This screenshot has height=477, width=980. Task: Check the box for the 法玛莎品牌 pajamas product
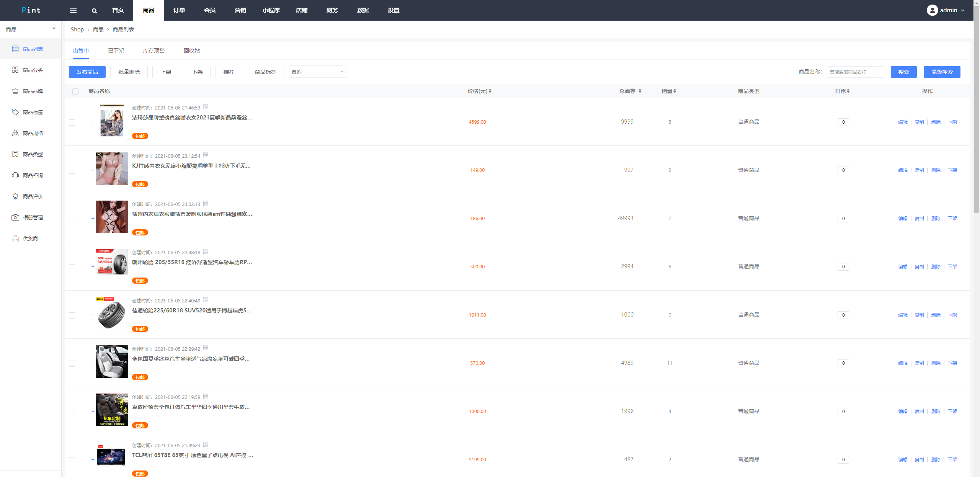[x=72, y=122]
